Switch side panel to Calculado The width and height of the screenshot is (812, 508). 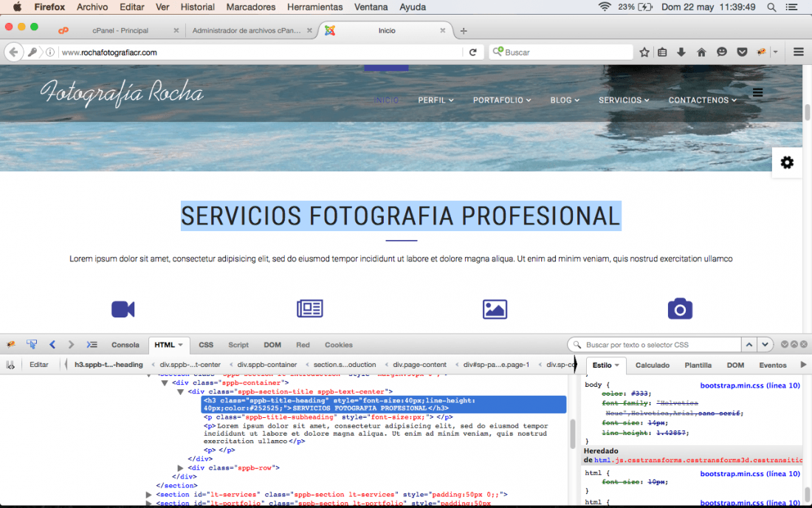point(653,365)
